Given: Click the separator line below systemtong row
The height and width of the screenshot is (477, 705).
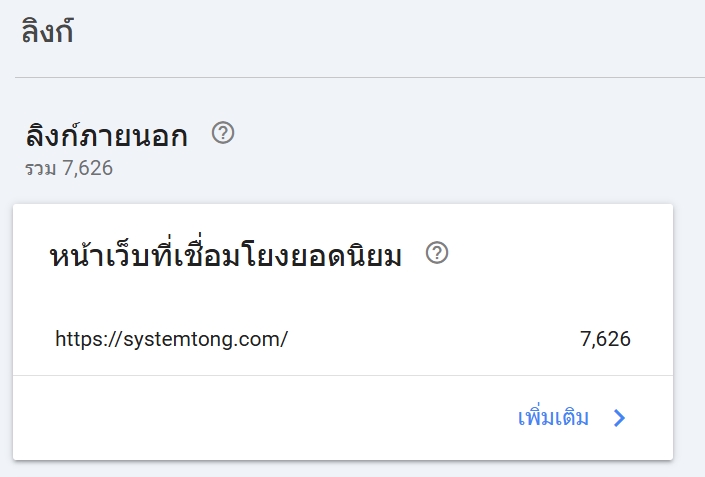Looking at the screenshot, I should tap(342, 375).
